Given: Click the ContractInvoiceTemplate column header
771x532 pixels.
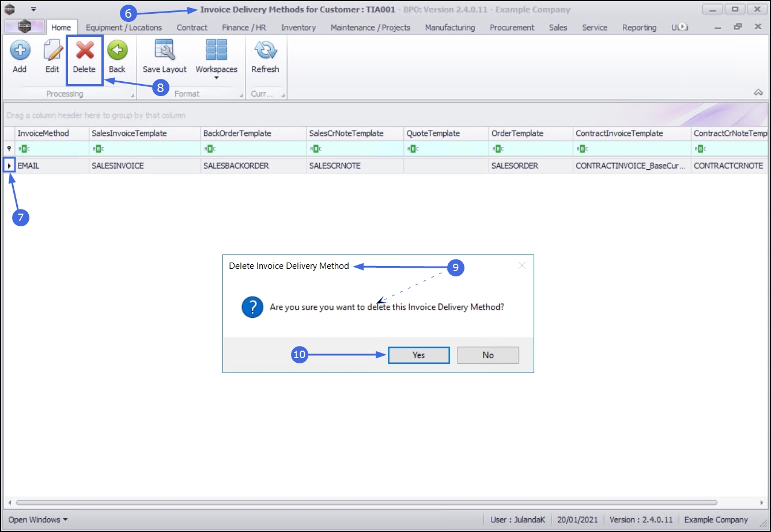Looking at the screenshot, I should click(x=632, y=134).
